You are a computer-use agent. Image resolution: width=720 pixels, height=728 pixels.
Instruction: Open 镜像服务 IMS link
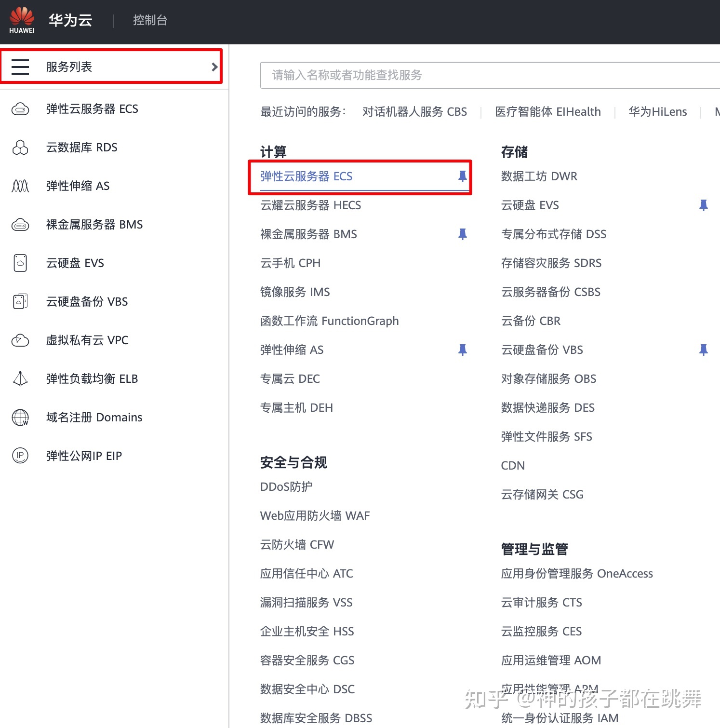295,292
